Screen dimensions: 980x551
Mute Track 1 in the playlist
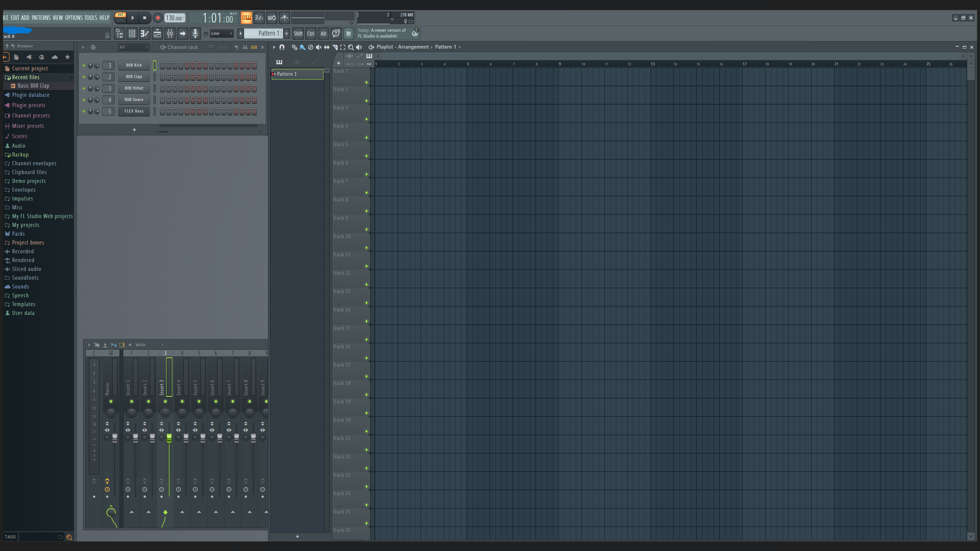(x=366, y=82)
